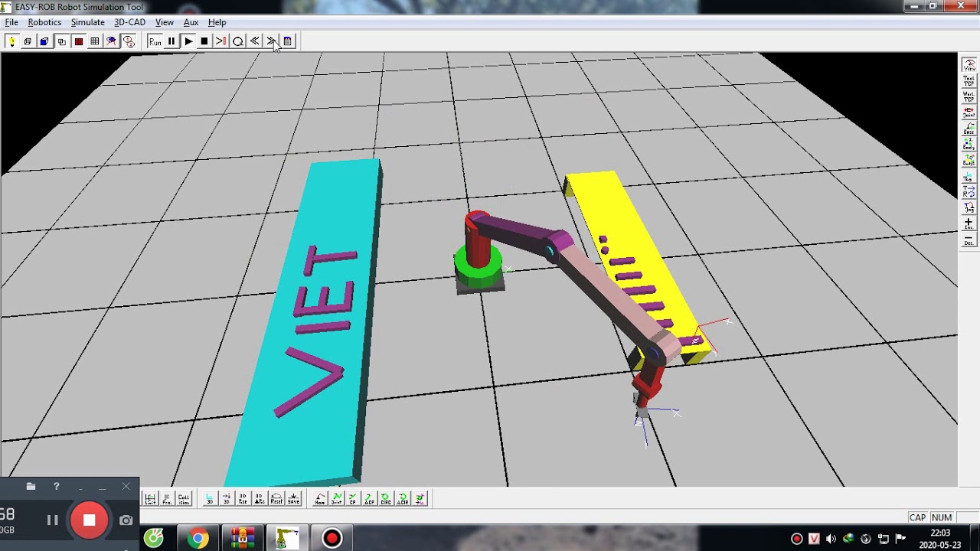The height and width of the screenshot is (551, 980).
Task: Pause the robot simulation
Action: tap(171, 41)
